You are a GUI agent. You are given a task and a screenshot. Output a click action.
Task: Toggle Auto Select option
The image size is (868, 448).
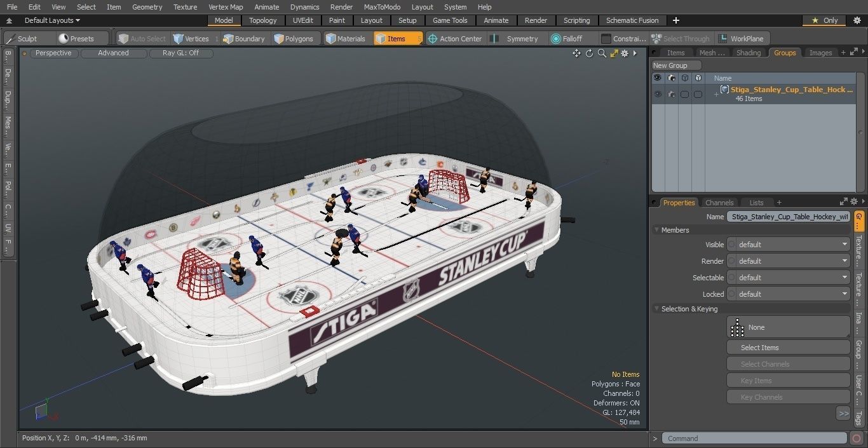click(x=142, y=39)
